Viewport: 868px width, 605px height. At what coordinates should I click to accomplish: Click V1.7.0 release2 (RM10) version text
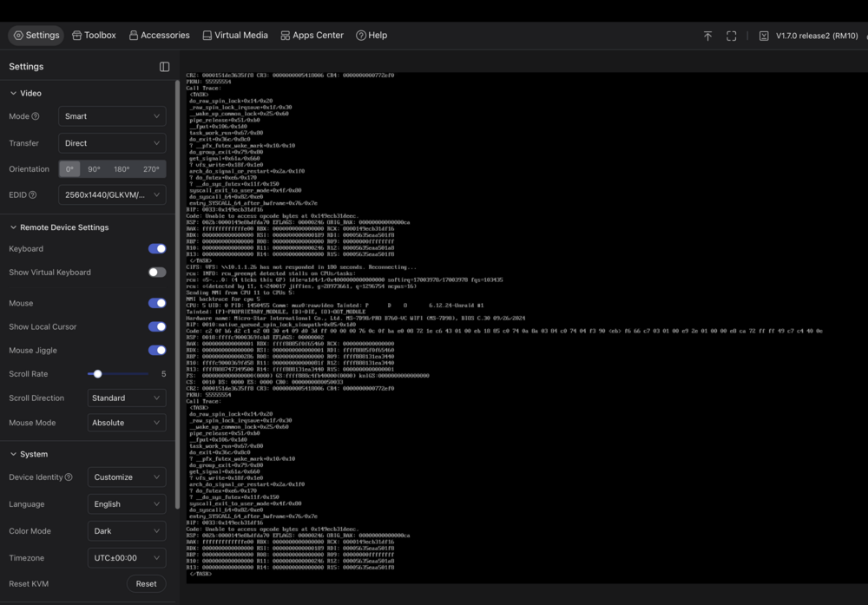click(817, 36)
